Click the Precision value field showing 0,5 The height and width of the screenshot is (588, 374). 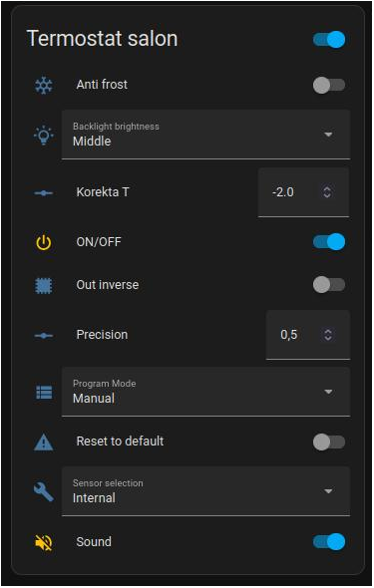pos(308,335)
